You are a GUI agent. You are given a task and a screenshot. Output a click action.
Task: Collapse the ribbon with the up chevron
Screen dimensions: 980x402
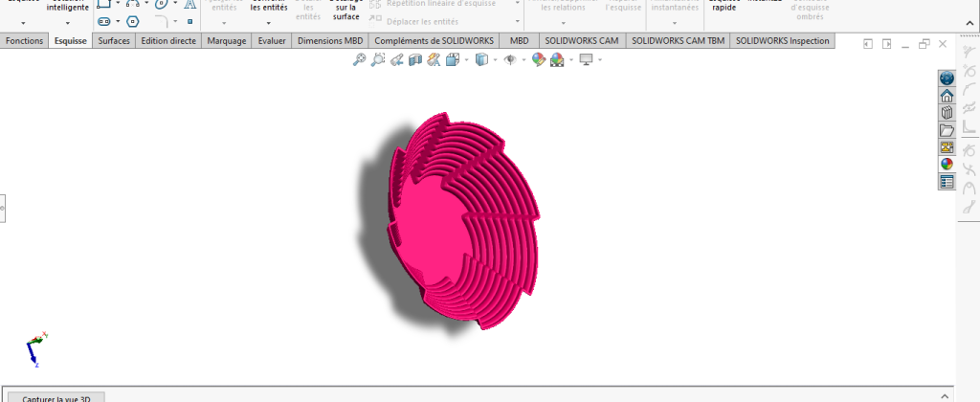point(969,23)
